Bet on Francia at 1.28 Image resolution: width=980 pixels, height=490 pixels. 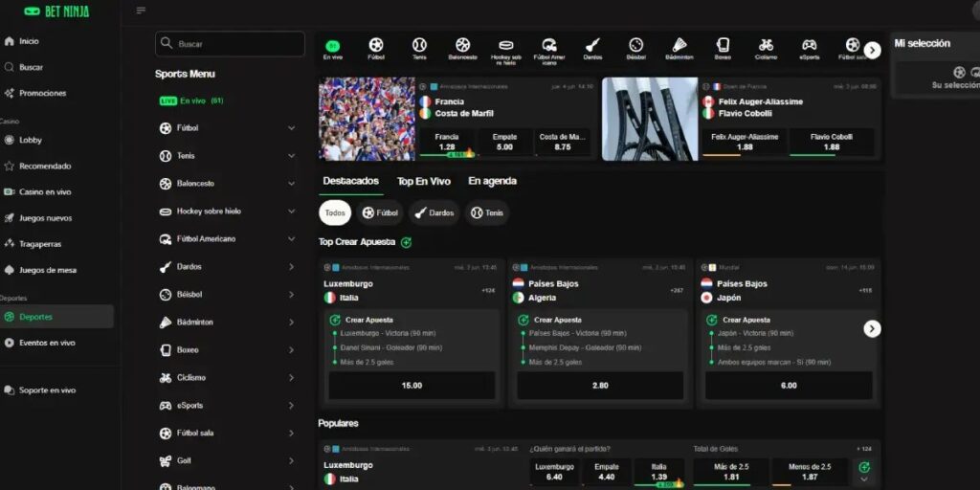click(447, 143)
